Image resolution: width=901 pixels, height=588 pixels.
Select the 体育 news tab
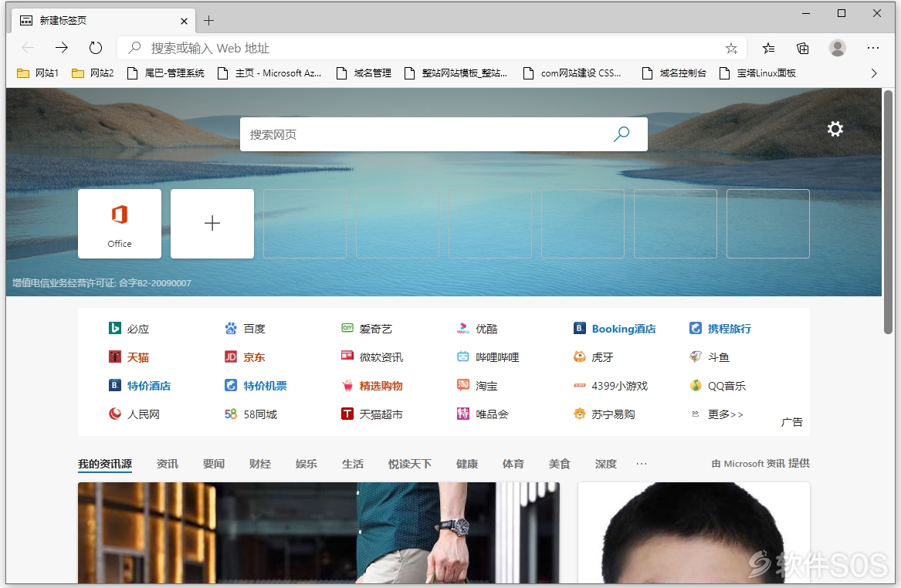pos(513,464)
